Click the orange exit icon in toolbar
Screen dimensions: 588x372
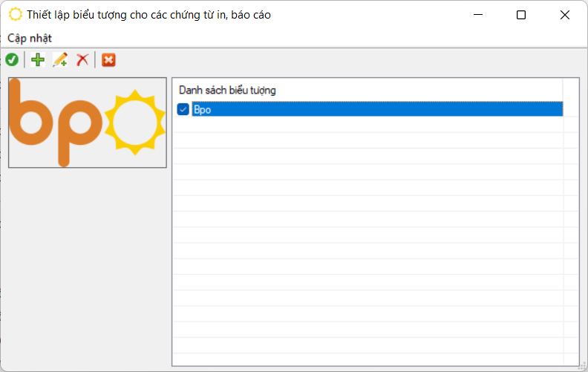pyautogui.click(x=108, y=60)
